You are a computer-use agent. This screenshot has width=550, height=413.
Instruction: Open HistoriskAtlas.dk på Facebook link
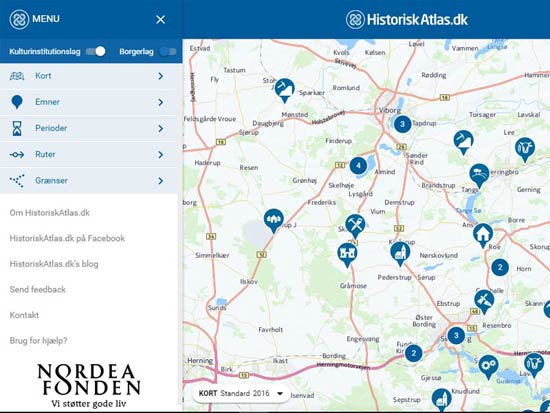point(67,238)
